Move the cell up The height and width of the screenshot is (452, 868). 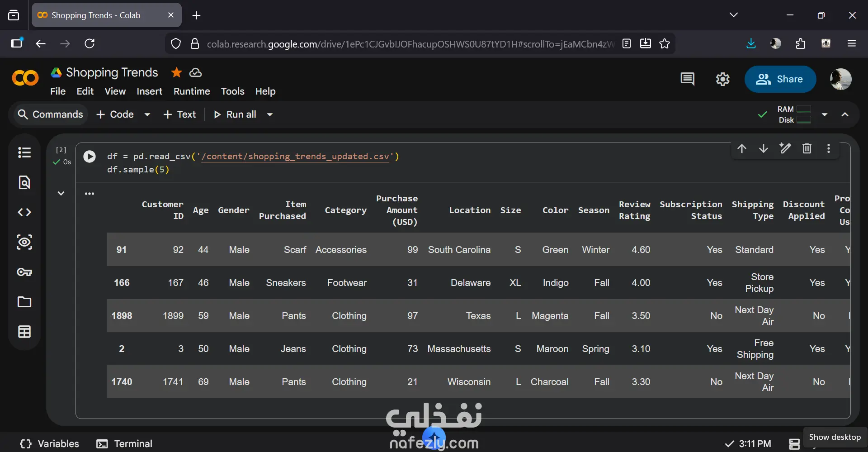pos(742,148)
